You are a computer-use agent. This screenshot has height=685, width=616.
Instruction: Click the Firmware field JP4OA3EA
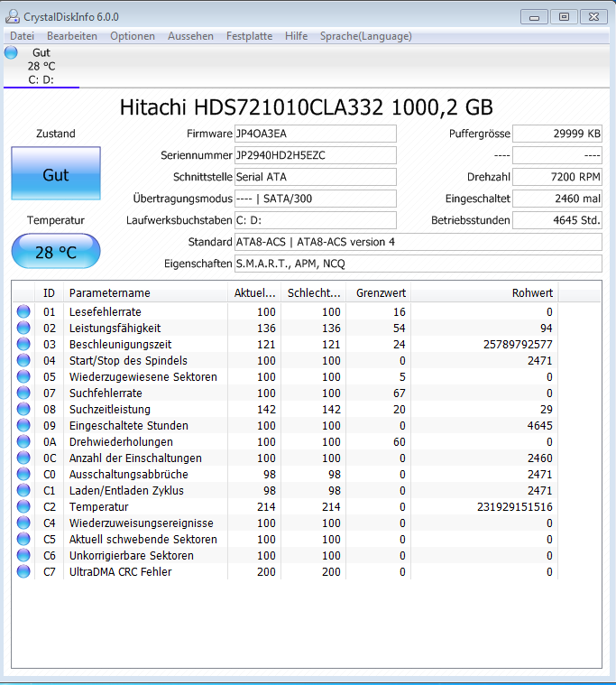pos(315,134)
